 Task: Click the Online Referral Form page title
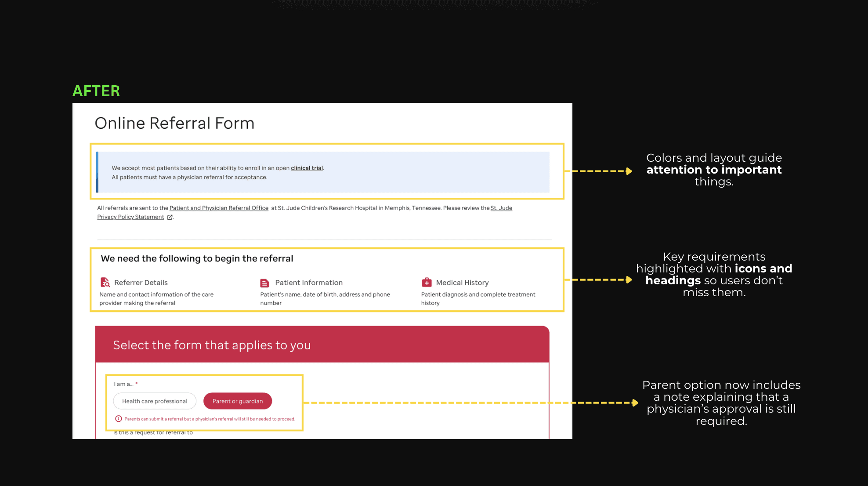pyautogui.click(x=174, y=123)
